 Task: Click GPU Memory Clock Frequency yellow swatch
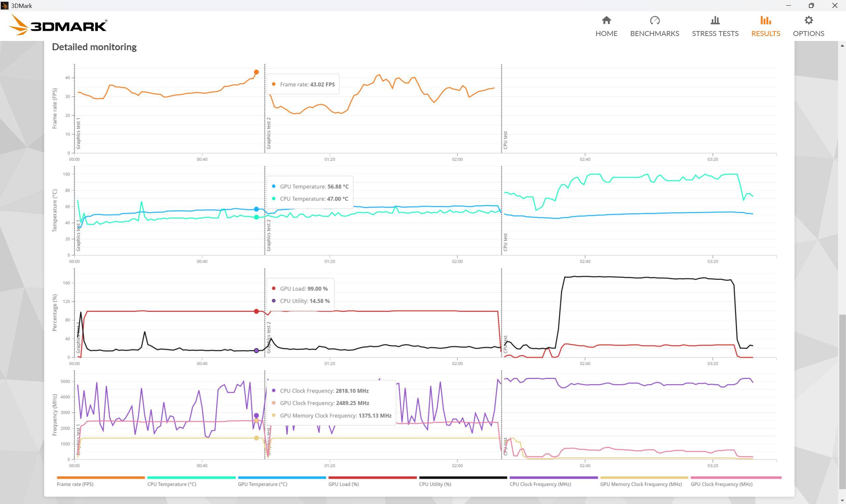pyautogui.click(x=644, y=478)
